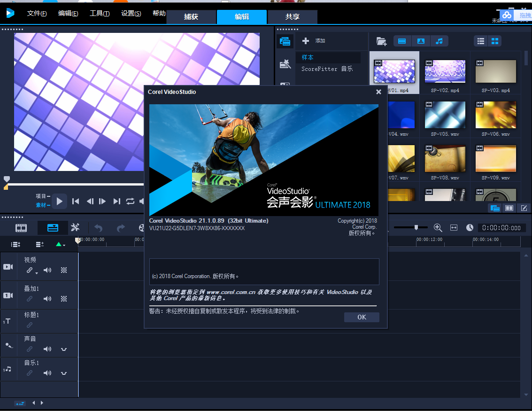Jump to the start of clip
The image size is (532, 411).
76,201
